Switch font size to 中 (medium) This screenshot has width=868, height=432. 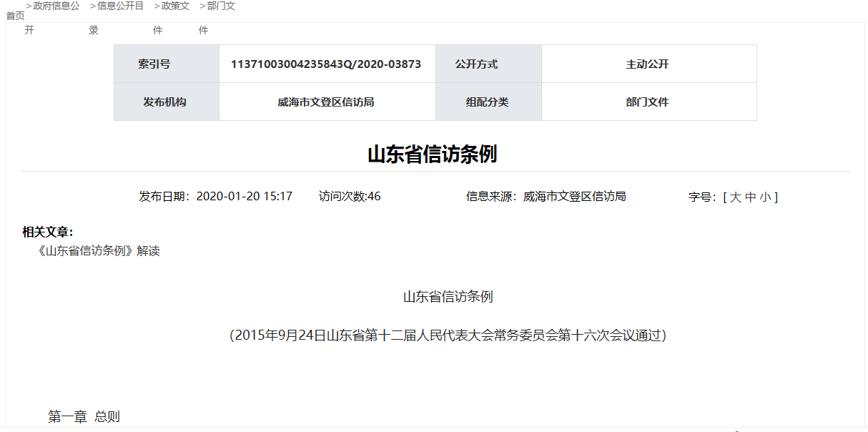click(x=750, y=197)
